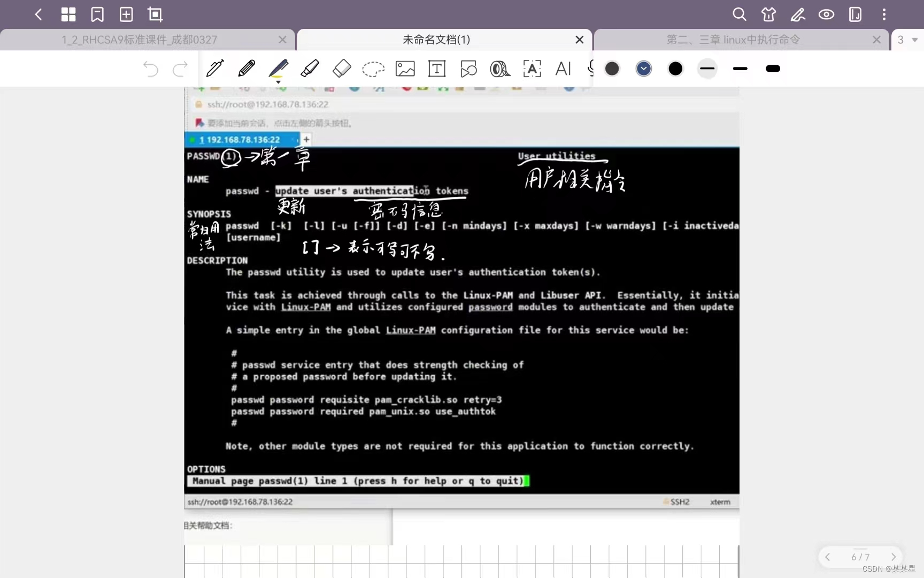Select the shape drawing tool
924x578 pixels.
[468, 69]
